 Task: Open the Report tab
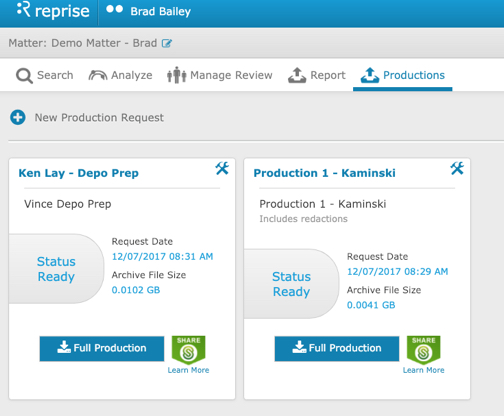[317, 75]
